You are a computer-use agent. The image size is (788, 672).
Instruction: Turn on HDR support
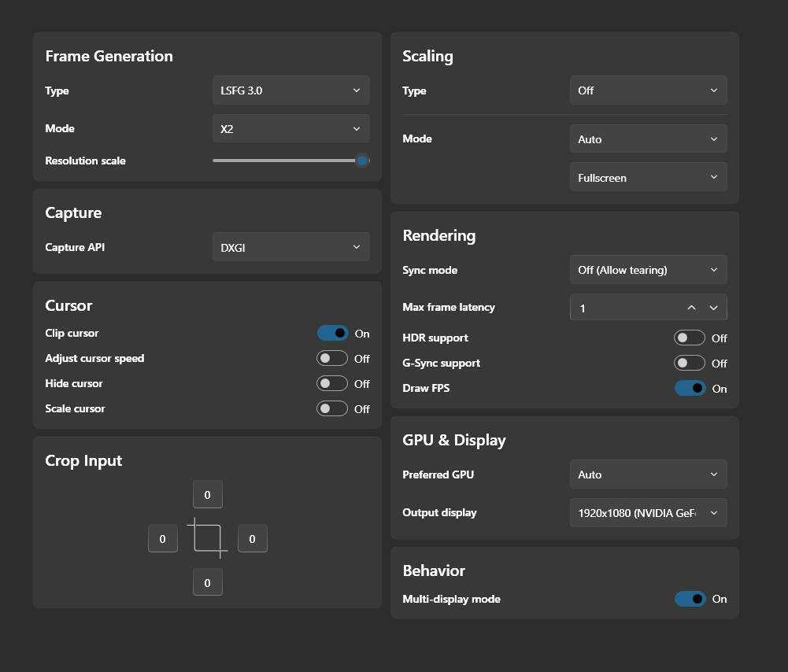click(x=690, y=338)
